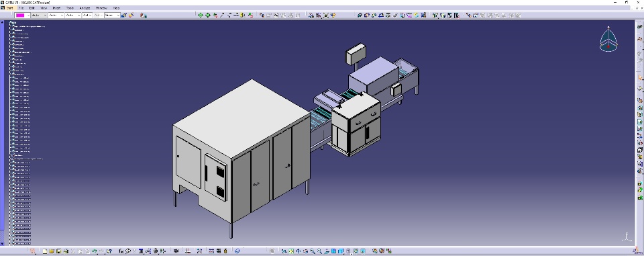Open the Edit menu
Image resolution: width=644 pixels, height=256 pixels.
(32, 8)
